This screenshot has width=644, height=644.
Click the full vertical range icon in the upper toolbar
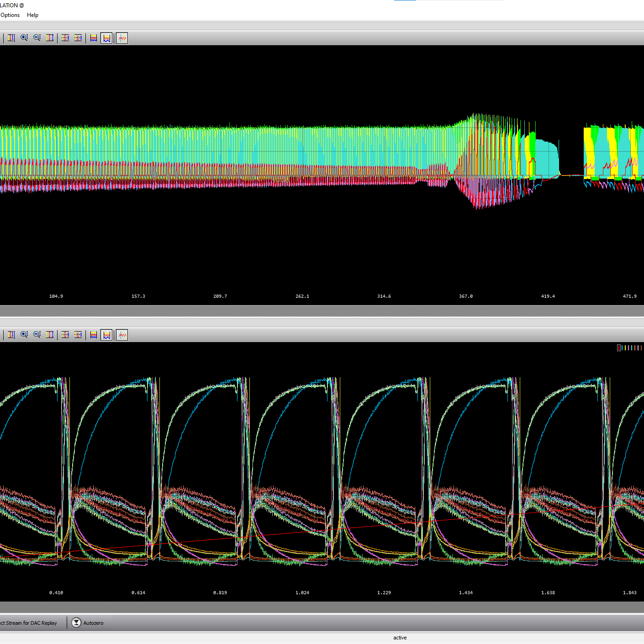[50, 38]
